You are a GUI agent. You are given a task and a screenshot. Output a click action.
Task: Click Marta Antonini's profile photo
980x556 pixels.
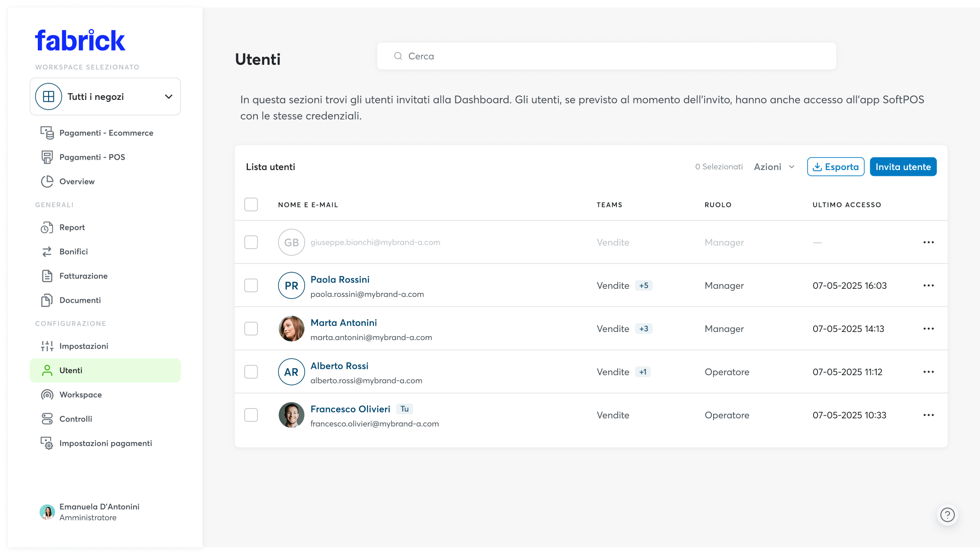pos(292,329)
